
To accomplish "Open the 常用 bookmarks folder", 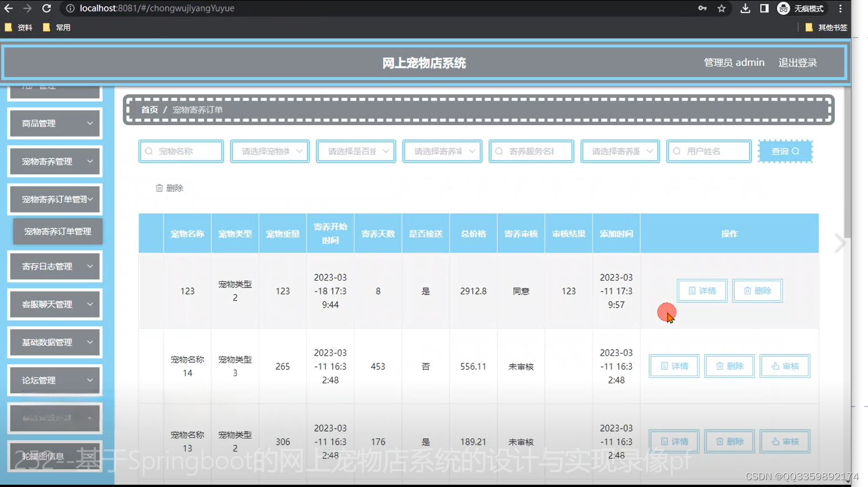I will tap(57, 27).
